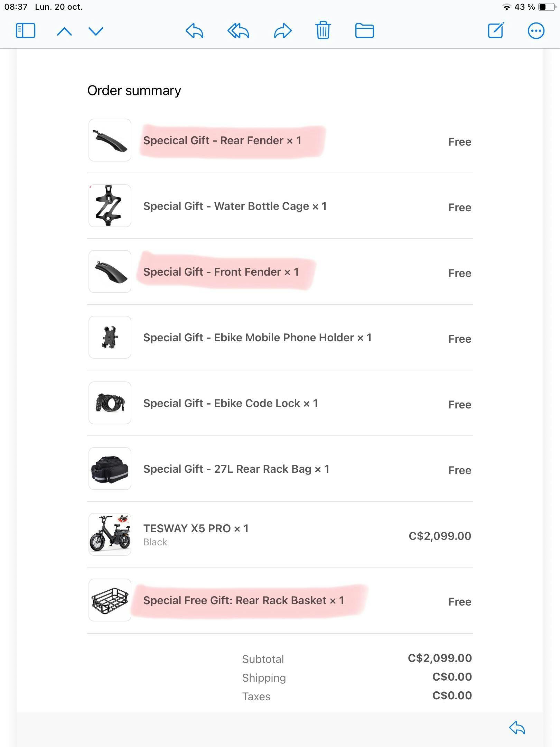560x747 pixels.
Task: Toggle the mailbox sidebar panel
Action: click(x=26, y=31)
